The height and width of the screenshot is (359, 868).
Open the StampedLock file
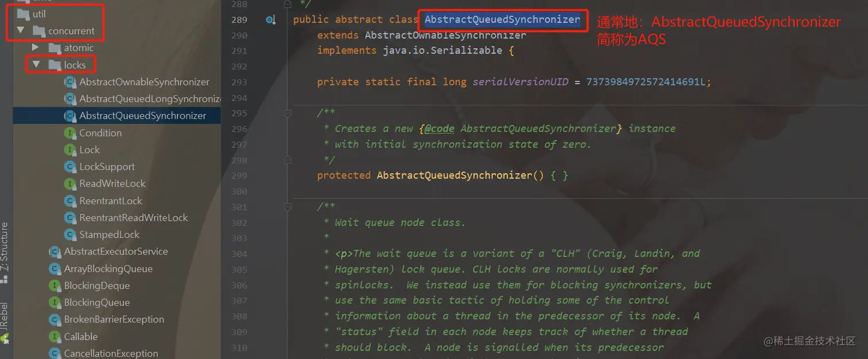tap(109, 235)
